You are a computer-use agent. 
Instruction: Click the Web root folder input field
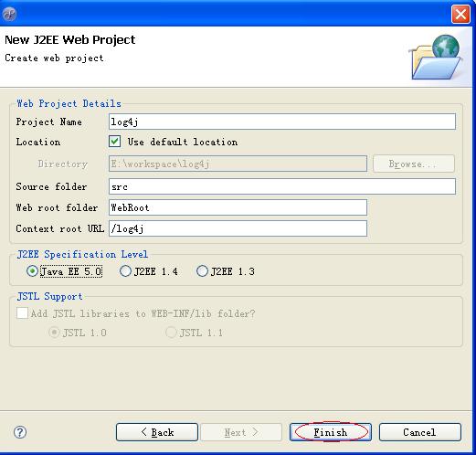pyautogui.click(x=238, y=207)
